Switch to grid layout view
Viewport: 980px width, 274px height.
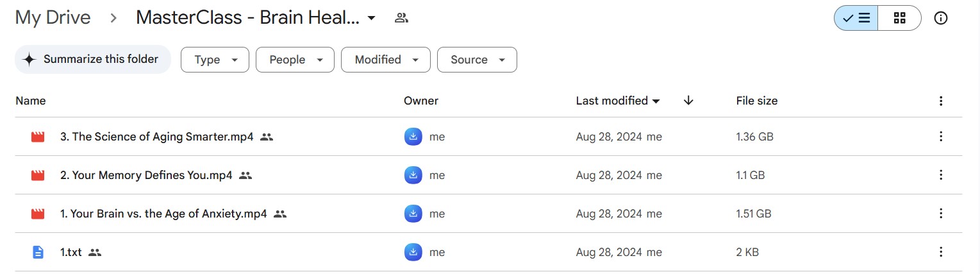(x=899, y=18)
